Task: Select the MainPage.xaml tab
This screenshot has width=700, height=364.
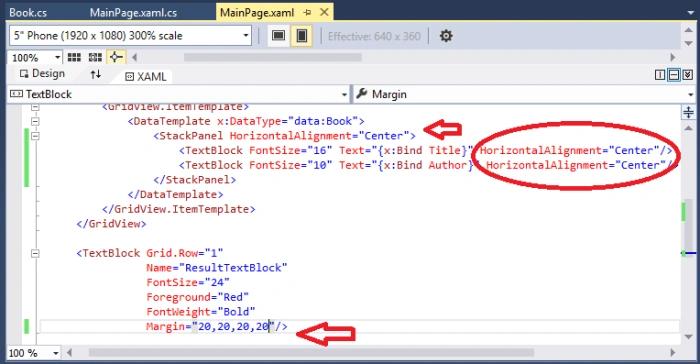Action: pyautogui.click(x=257, y=13)
